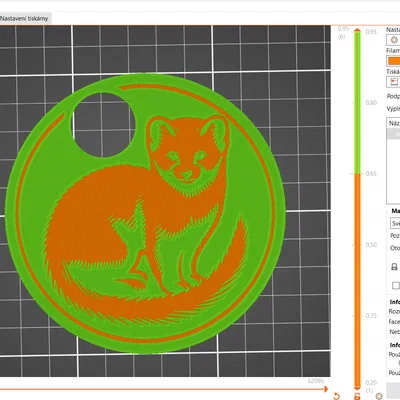Open the orange filament color swatch
Viewport: 400px width, 400px height.
394,61
